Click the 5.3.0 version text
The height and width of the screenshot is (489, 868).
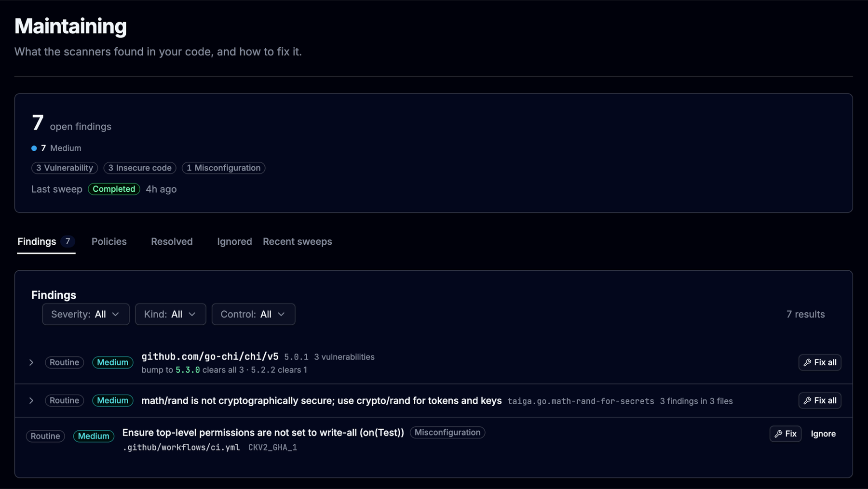[188, 370]
